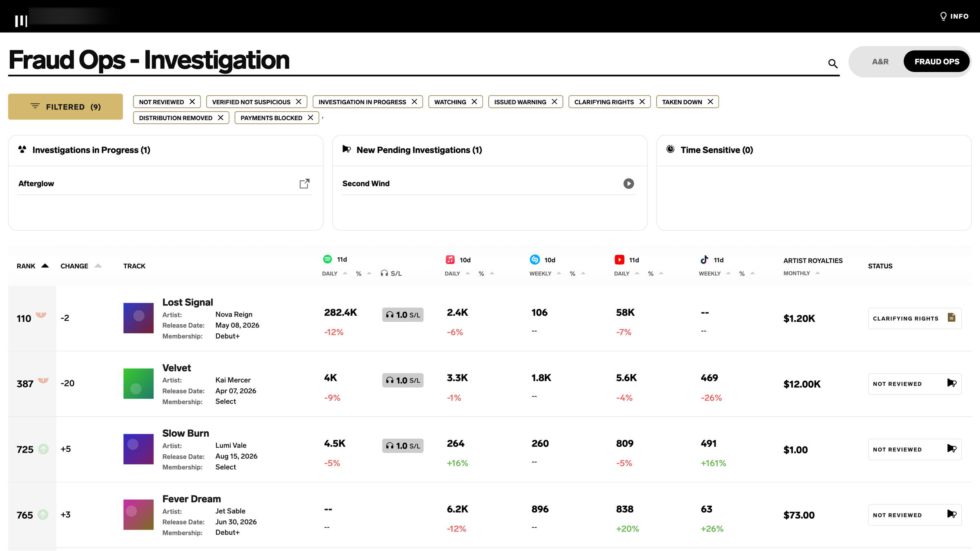
Task: Click the Fever Dream album artwork
Action: coord(138,515)
